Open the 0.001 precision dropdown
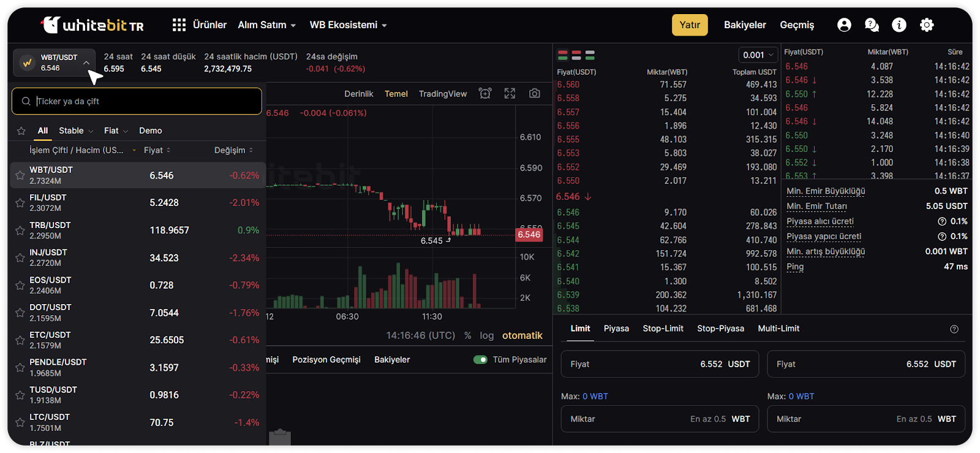Image resolution: width=980 pixels, height=453 pixels. coord(758,55)
